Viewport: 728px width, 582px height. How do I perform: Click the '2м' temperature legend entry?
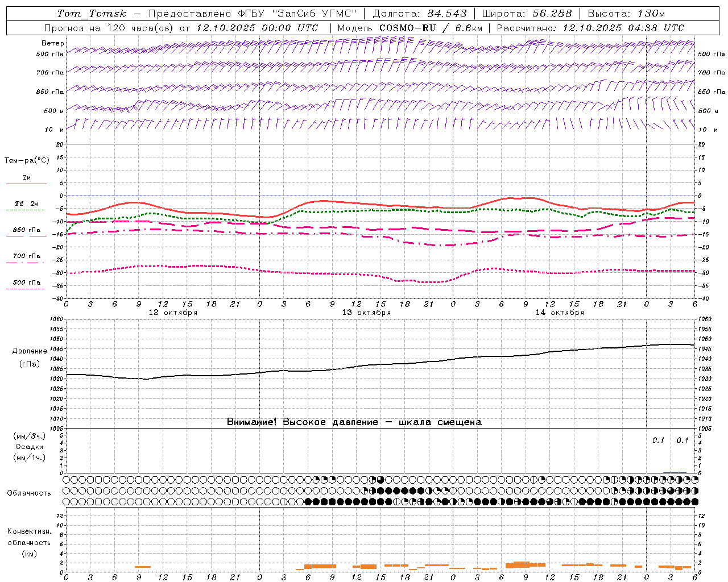click(26, 178)
